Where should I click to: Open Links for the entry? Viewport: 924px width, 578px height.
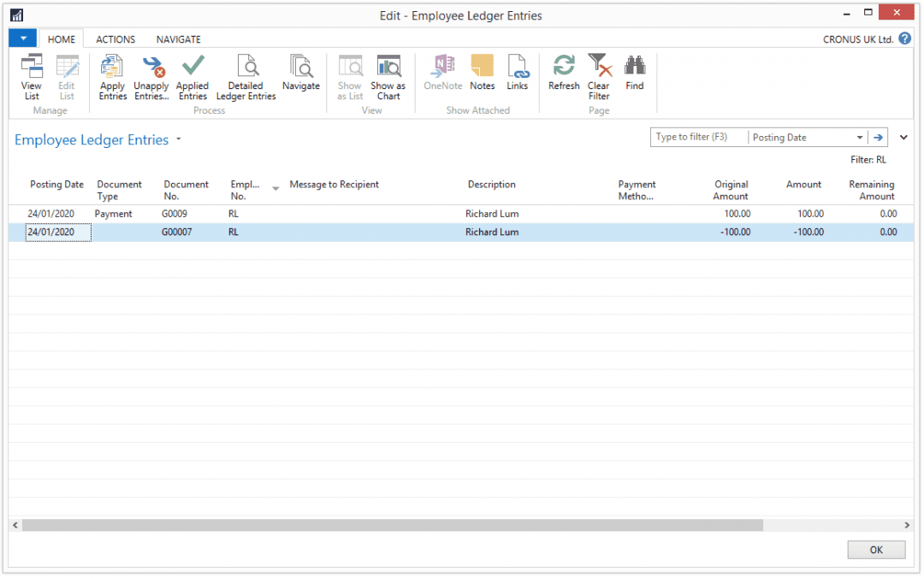517,77
